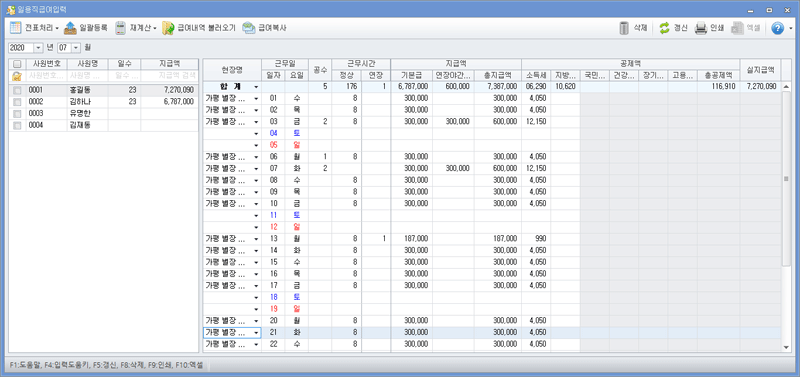
Task: Expand the year 2020 dropdown
Action: [38, 47]
